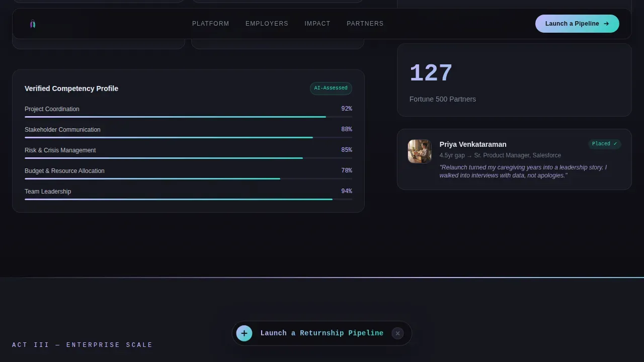Open the Platform nav item
This screenshot has height=362, width=644.
[x=210, y=24]
